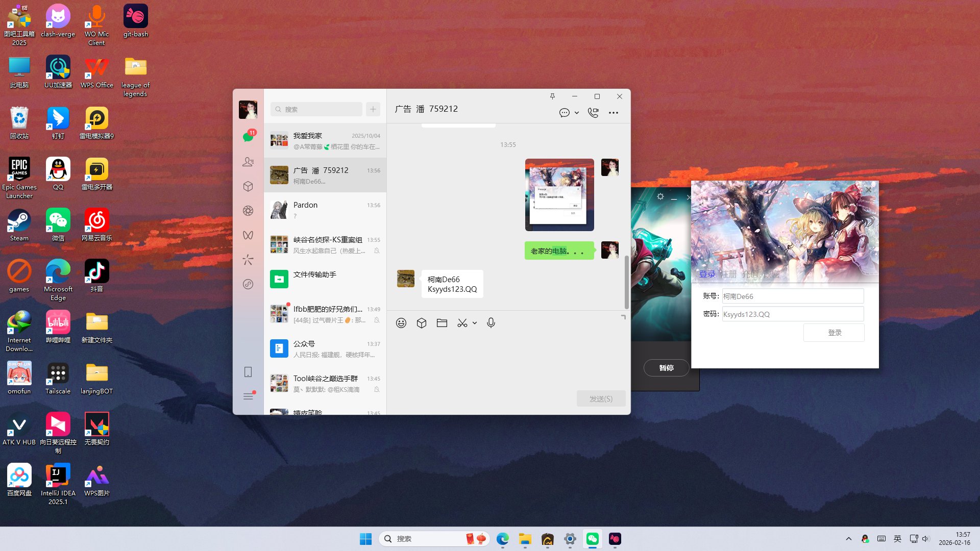The width and height of the screenshot is (980, 551).
Task: Open the Pardon conversation in chat list
Action: (325, 210)
